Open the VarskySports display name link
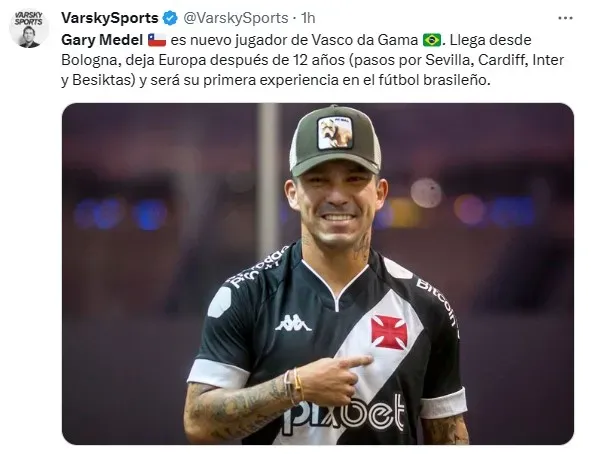 click(x=110, y=18)
